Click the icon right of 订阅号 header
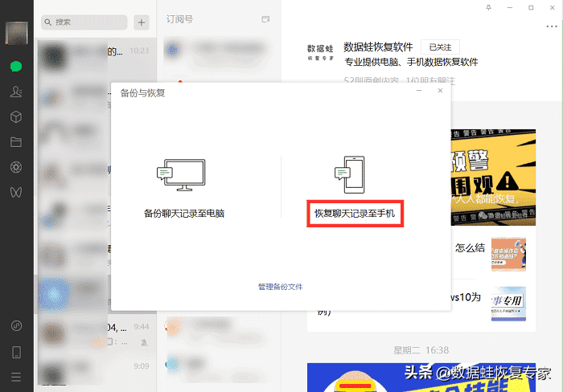Screen dimensions: 563x392 266,18
